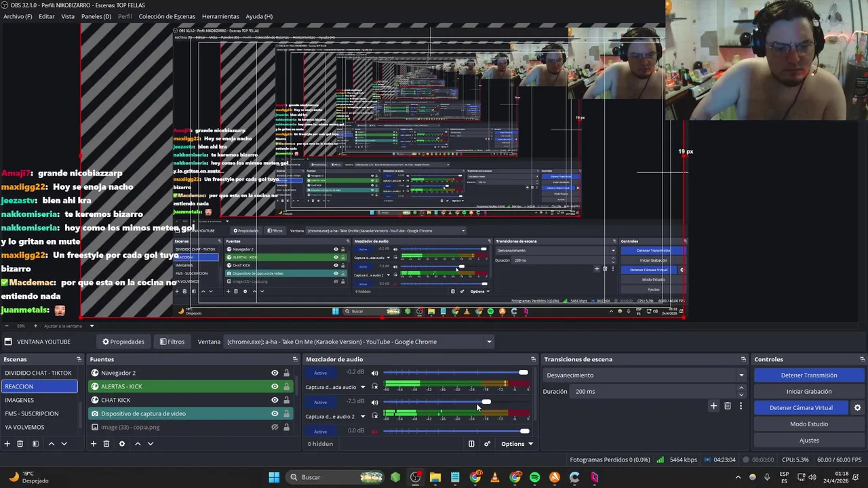Show the image (33) - copia.png source
The image size is (868, 488).
pyautogui.click(x=275, y=427)
